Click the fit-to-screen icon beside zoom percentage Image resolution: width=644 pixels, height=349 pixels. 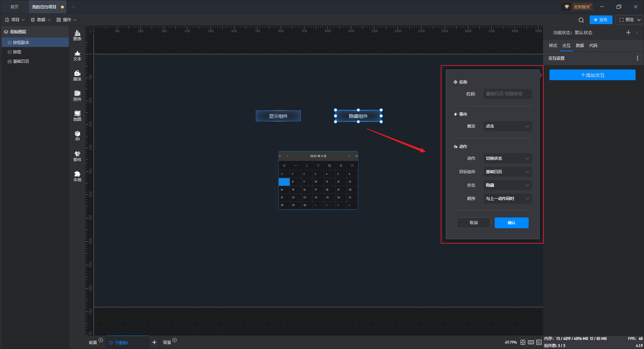(523, 342)
